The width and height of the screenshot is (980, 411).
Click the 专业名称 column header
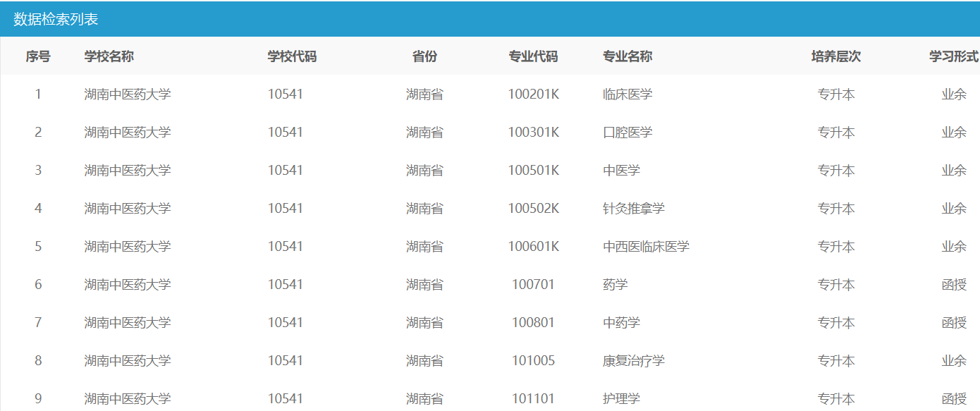coord(627,56)
